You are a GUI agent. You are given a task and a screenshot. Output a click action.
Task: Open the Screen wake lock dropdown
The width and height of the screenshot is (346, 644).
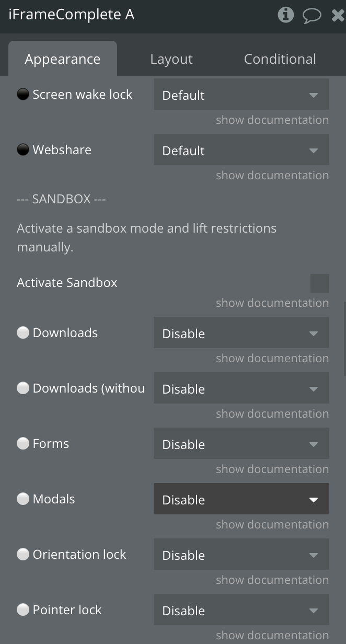[241, 95]
